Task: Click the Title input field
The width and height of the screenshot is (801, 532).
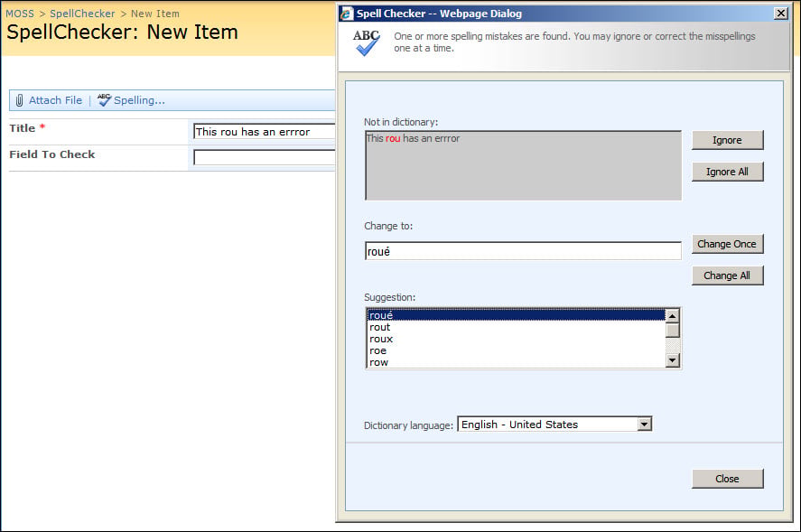Action: [x=264, y=131]
